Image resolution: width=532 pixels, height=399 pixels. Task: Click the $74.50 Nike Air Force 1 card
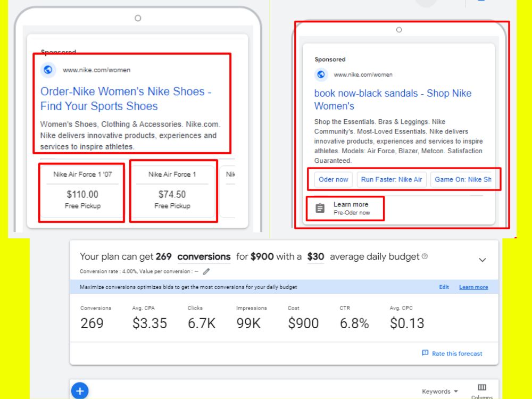(173, 193)
